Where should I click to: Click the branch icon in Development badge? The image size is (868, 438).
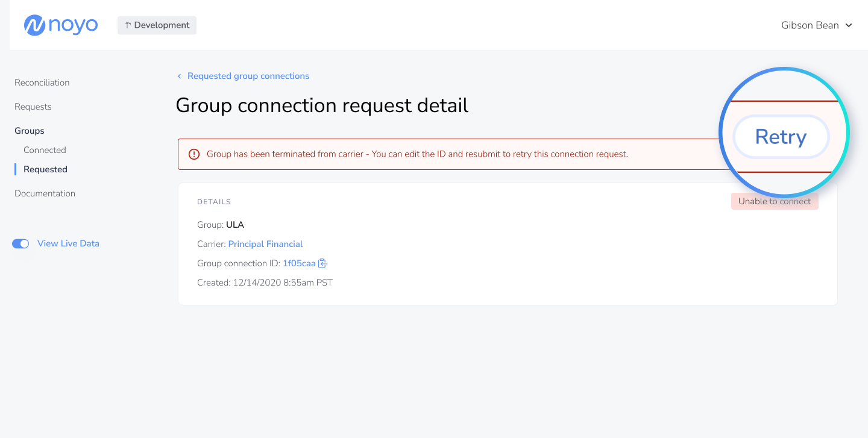tap(128, 25)
